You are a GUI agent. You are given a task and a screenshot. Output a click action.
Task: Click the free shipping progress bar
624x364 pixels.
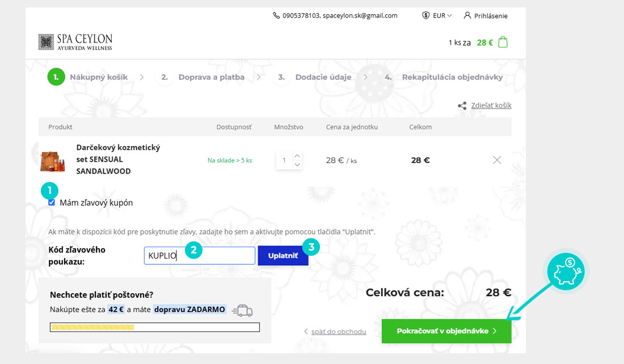(x=155, y=327)
